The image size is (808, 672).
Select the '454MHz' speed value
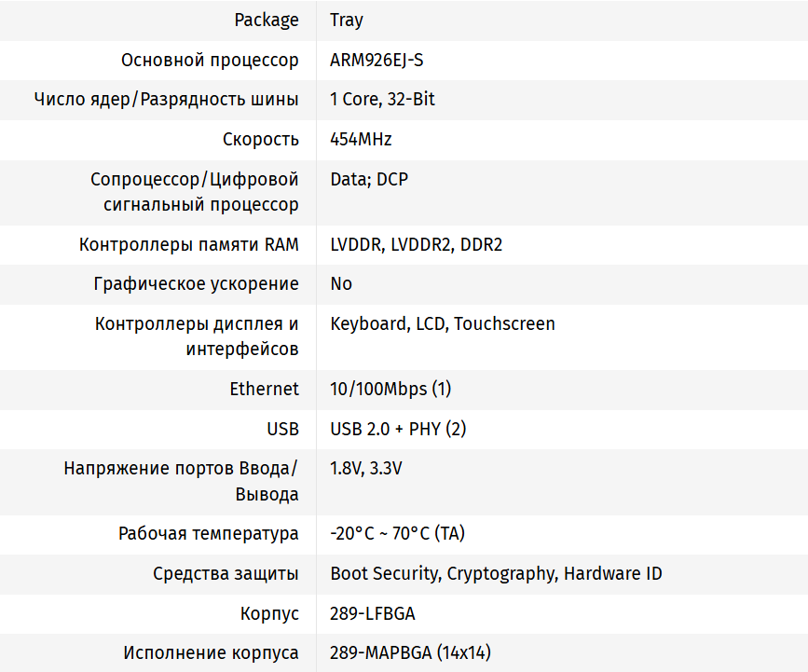tap(361, 139)
